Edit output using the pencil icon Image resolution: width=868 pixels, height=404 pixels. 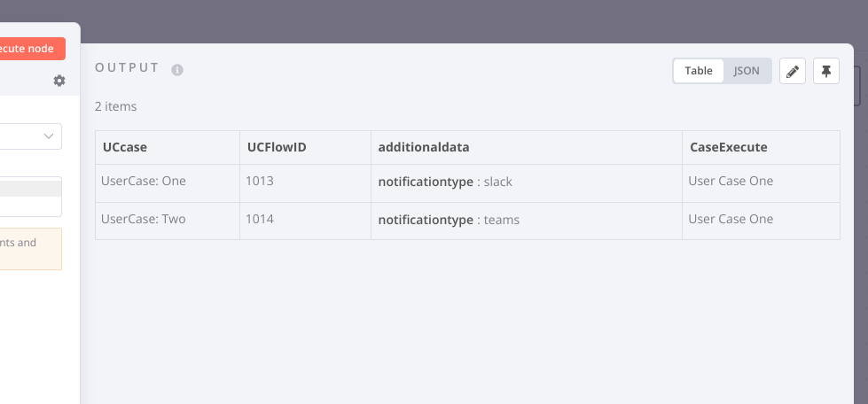tap(793, 71)
